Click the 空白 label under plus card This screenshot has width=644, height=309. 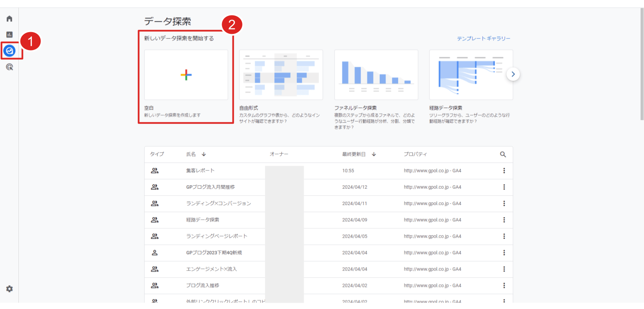click(x=148, y=108)
